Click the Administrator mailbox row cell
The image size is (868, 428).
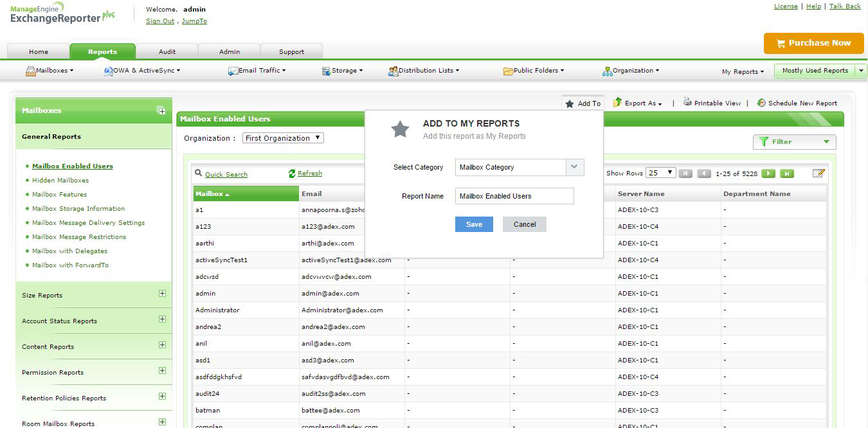246,310
